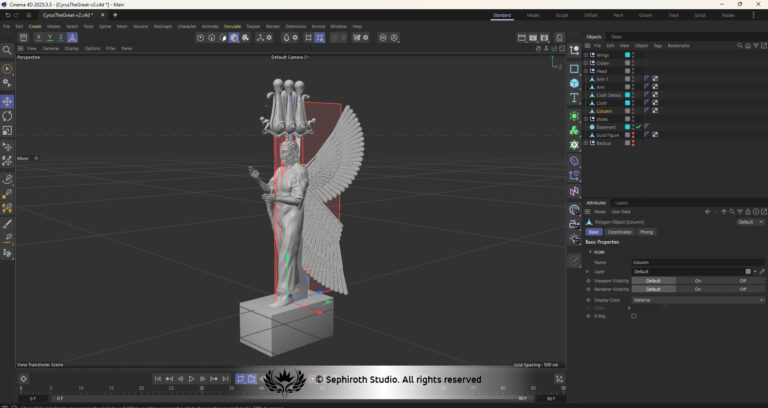Play the timeline animation forward
The image size is (768, 408).
pyautogui.click(x=192, y=379)
